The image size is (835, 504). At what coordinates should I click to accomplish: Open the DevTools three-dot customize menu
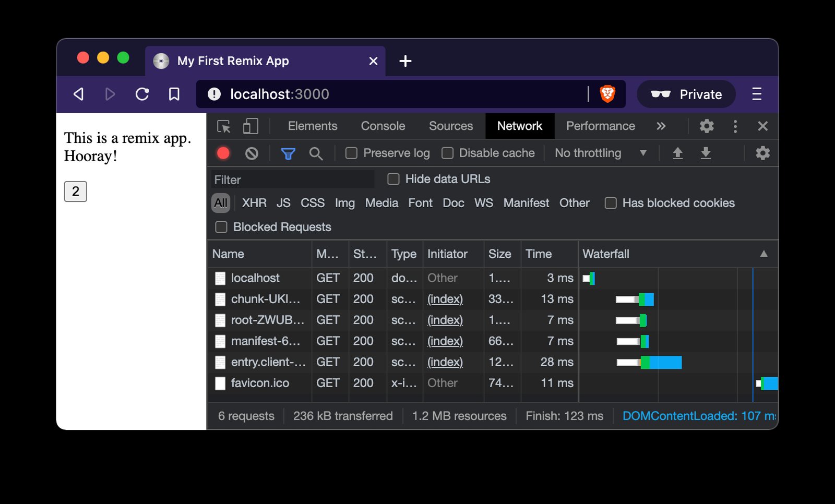(735, 126)
